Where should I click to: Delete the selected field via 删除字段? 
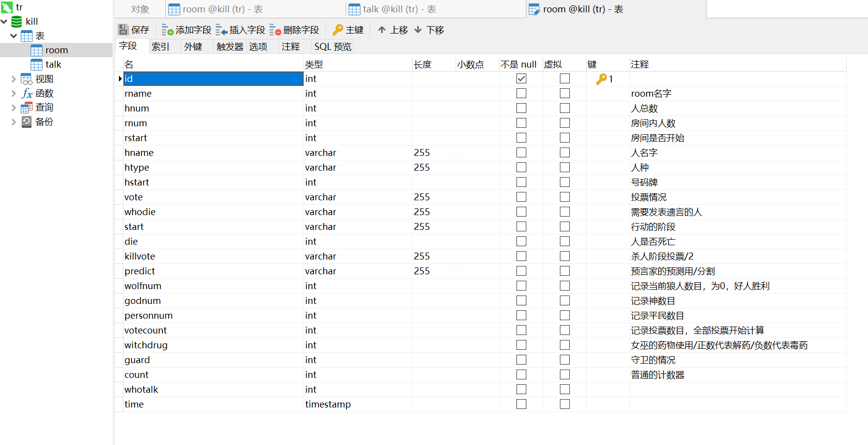(295, 30)
